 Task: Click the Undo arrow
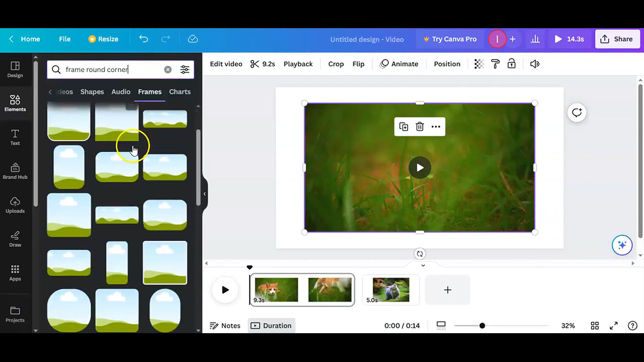pyautogui.click(x=144, y=39)
